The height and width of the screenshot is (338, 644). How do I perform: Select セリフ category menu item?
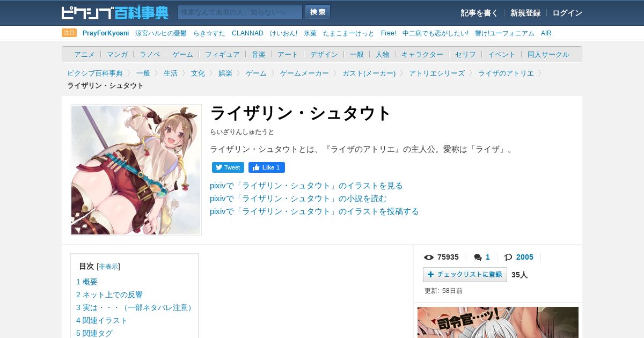coord(465,54)
